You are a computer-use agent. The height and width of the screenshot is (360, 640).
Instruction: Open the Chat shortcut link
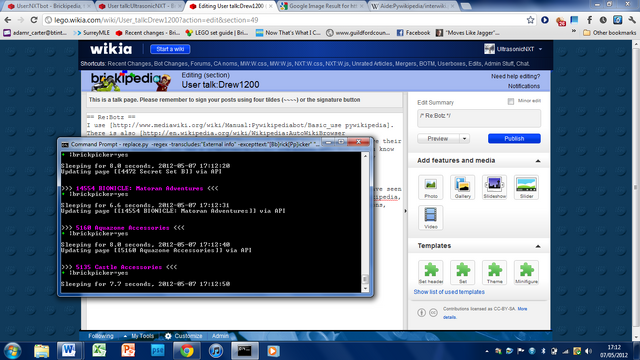coord(522,64)
